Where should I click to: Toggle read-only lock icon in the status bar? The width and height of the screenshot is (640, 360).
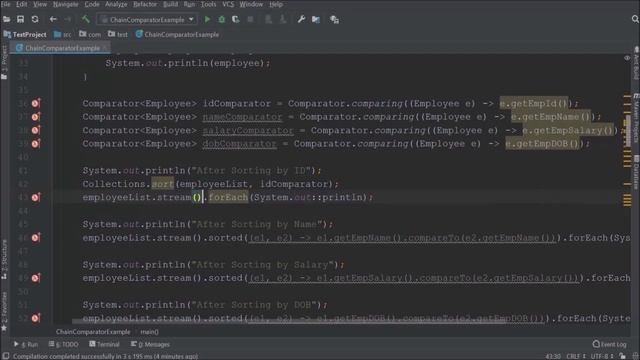tap(622, 356)
